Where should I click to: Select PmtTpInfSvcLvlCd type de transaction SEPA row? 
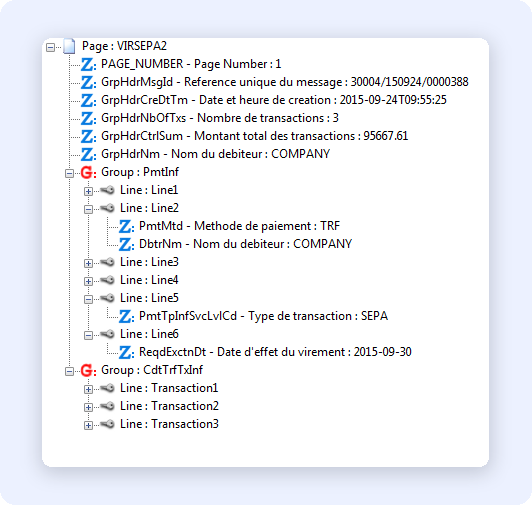click(264, 316)
